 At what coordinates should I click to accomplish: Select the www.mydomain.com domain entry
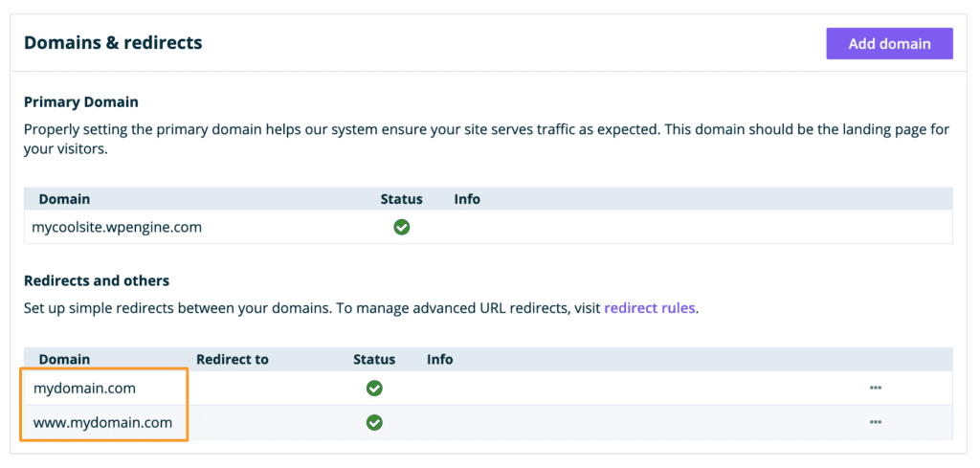[x=102, y=422]
